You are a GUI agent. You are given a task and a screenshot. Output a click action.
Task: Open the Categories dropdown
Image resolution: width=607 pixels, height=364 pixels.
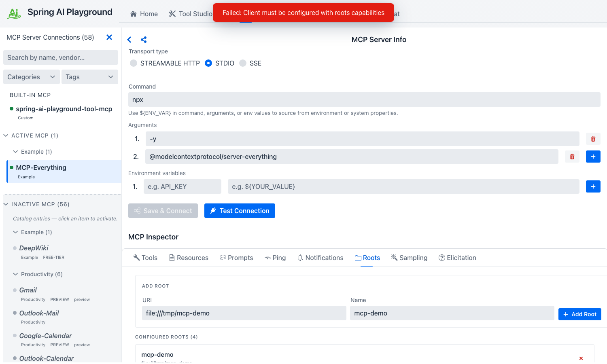coord(32,77)
